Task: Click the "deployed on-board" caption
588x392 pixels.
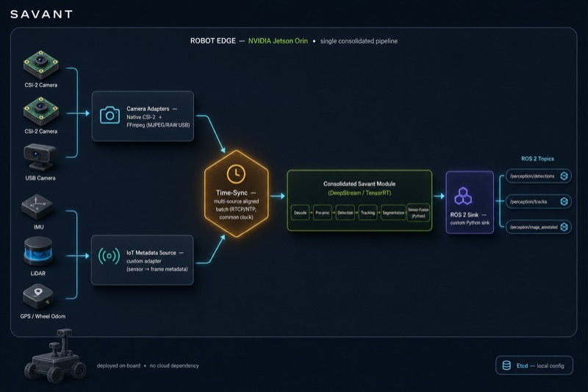Action: 118,366
